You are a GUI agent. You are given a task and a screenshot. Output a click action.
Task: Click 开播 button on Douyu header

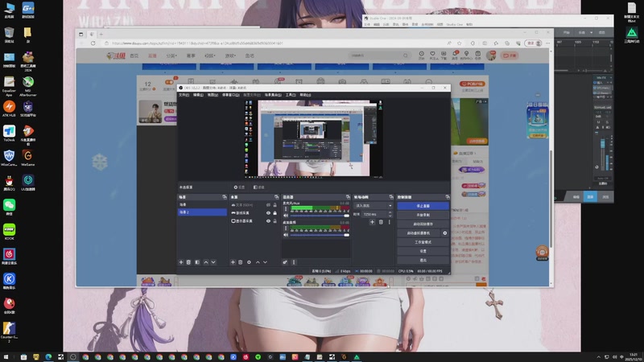point(510,56)
